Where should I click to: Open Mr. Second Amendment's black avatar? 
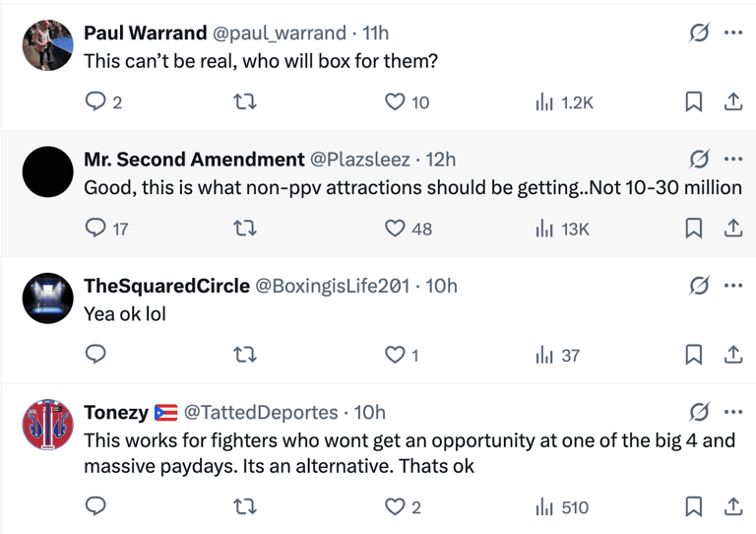pos(47,171)
